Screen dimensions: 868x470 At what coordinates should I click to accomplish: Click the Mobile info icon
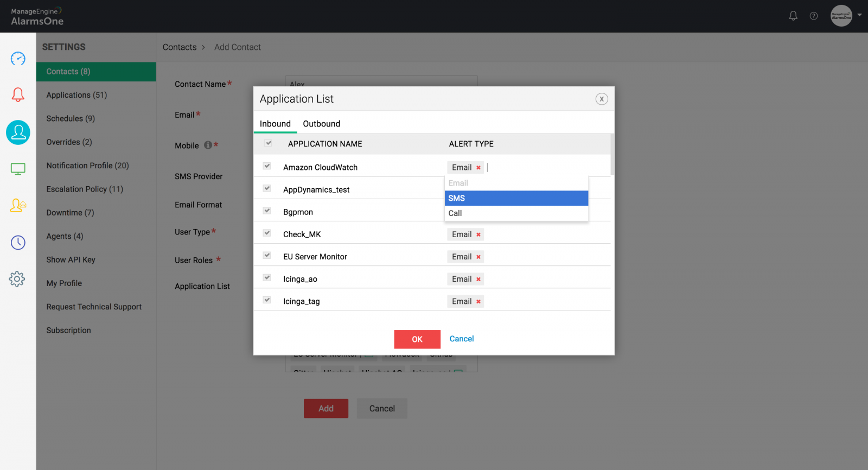[208, 145]
